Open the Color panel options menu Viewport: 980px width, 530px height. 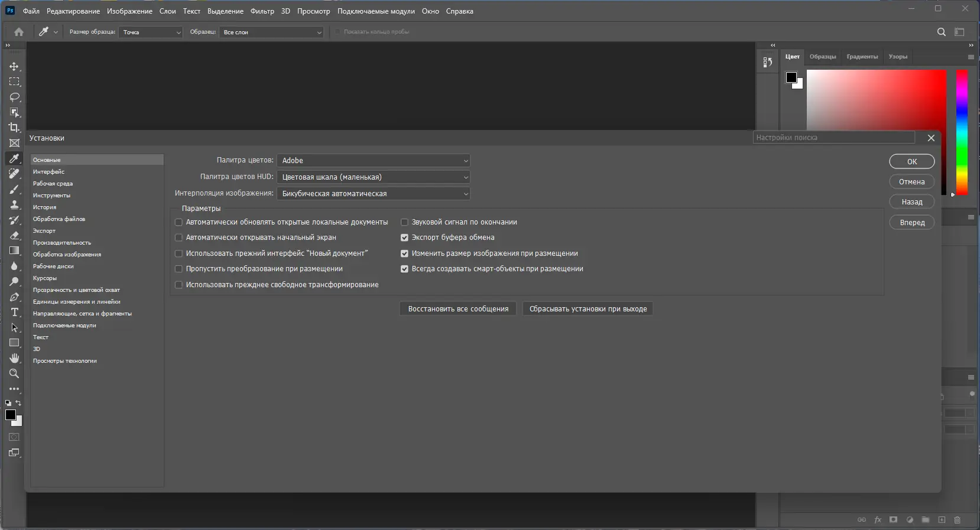pos(971,57)
